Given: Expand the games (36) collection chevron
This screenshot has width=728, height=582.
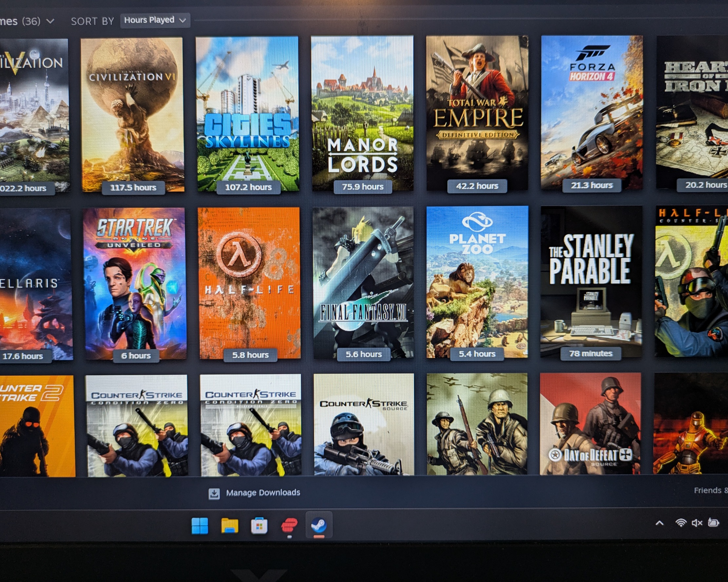Looking at the screenshot, I should coord(50,21).
